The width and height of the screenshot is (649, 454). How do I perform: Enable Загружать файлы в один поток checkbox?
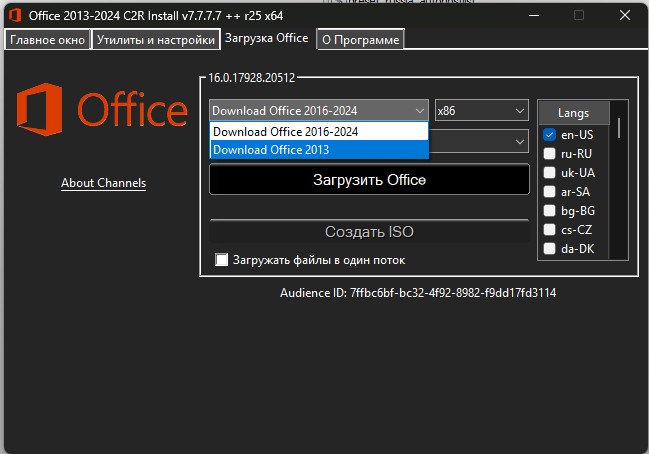tap(221, 260)
